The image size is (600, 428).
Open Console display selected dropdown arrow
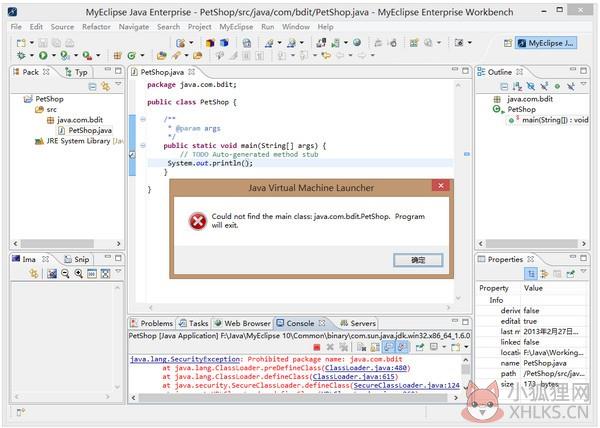[x=444, y=347]
